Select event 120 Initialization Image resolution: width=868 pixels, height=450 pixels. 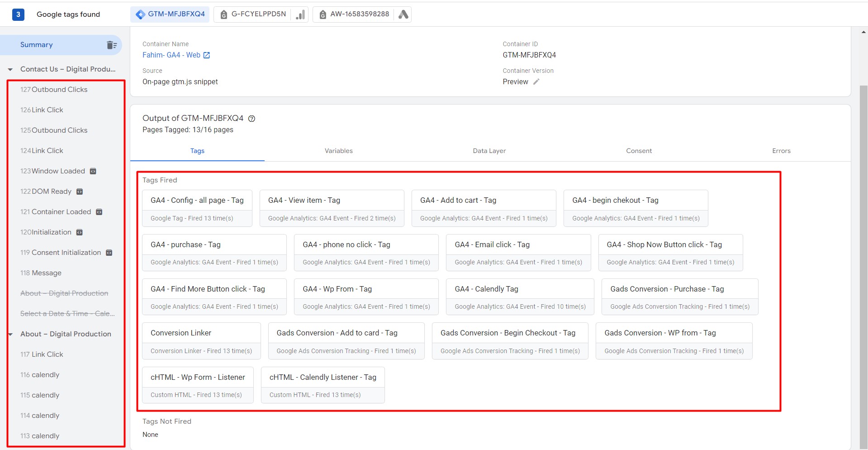click(46, 232)
